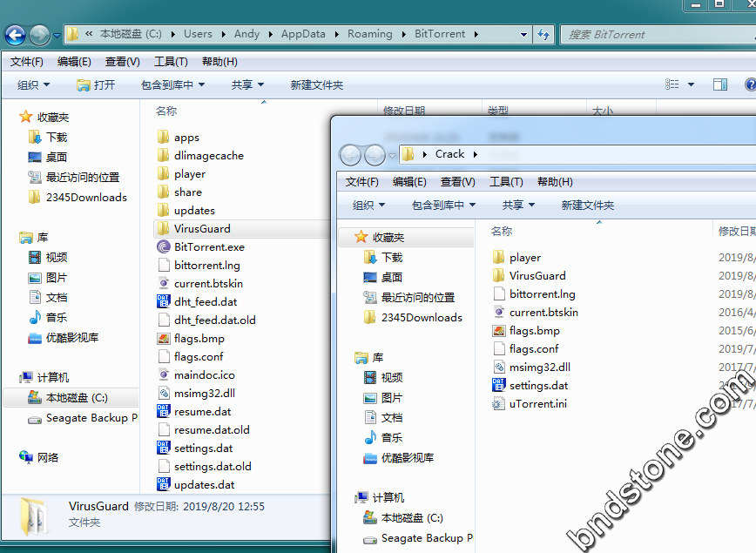Click the back navigation arrow in BitTorrent window

click(x=15, y=35)
